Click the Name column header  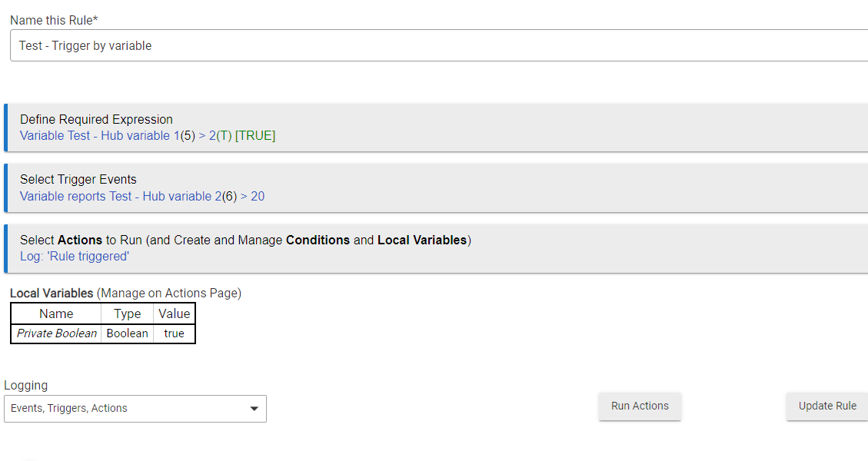coord(56,313)
